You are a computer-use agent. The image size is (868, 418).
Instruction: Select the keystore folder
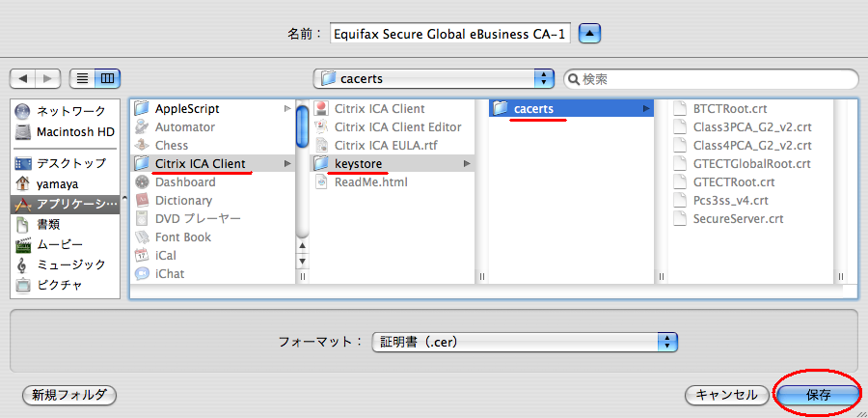click(392, 163)
